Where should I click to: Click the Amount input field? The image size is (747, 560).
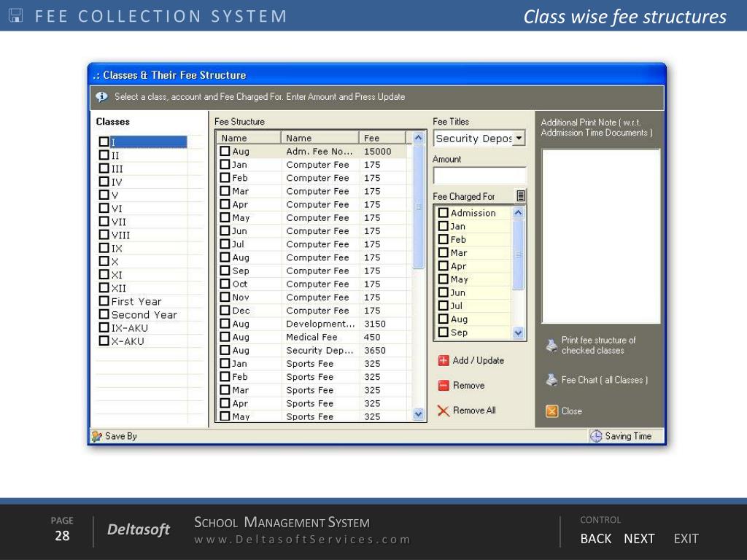click(480, 175)
